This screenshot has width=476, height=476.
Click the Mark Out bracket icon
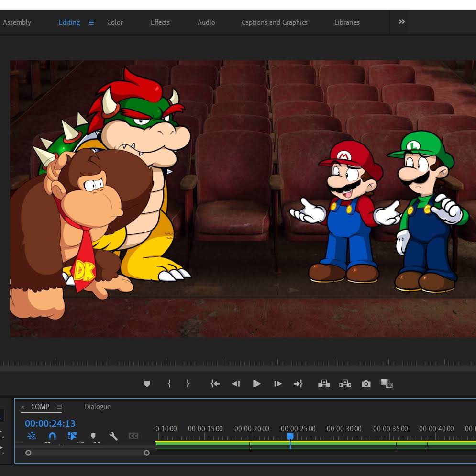[188, 384]
